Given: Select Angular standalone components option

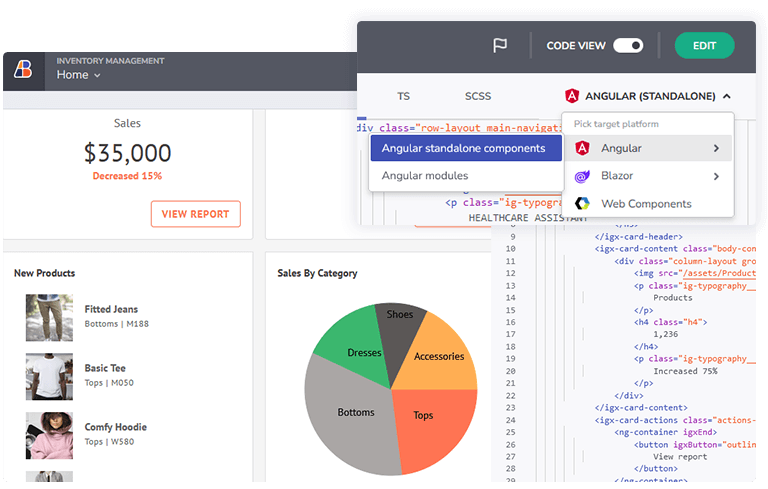Looking at the screenshot, I should [x=466, y=148].
